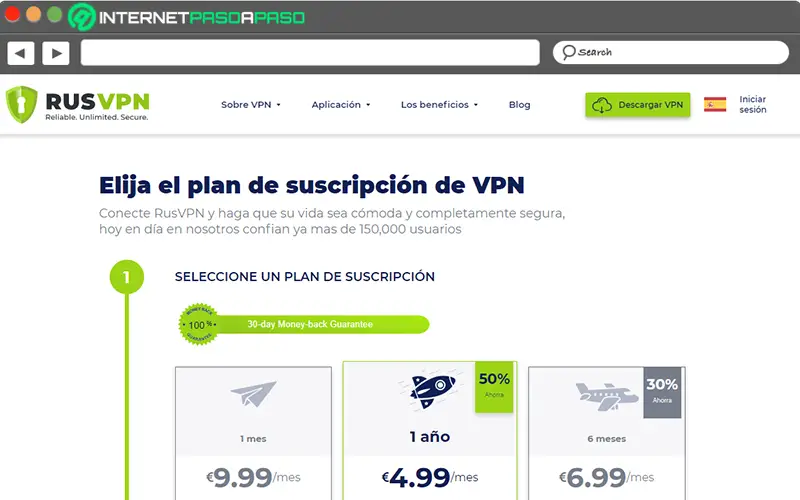Viewport: 800px width, 500px height.
Task: Click the browser address bar field
Action: (310, 53)
